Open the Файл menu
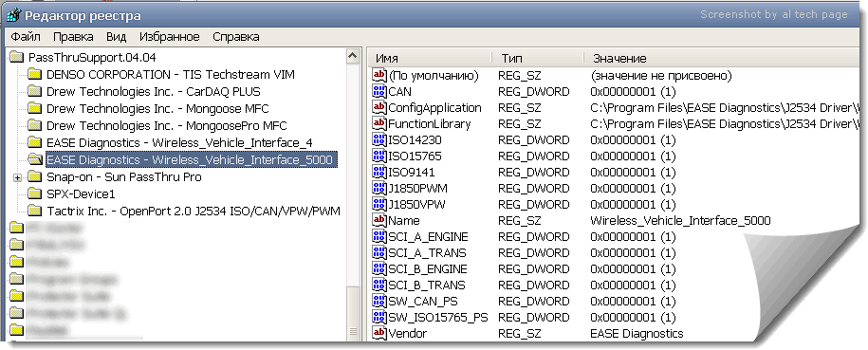868x350 pixels. pos(26,37)
